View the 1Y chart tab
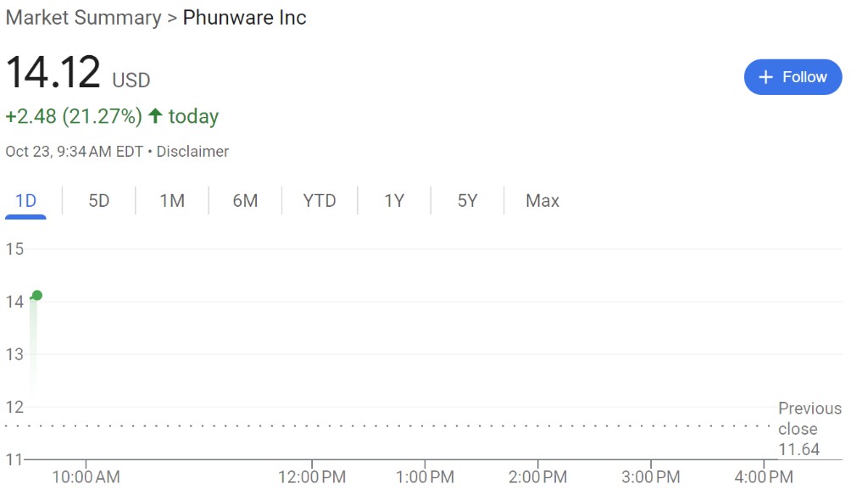Image resolution: width=868 pixels, height=495 pixels. 394,201
